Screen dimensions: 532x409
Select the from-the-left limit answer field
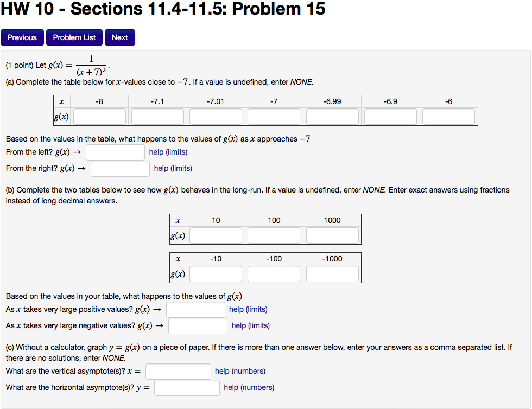[x=115, y=152]
